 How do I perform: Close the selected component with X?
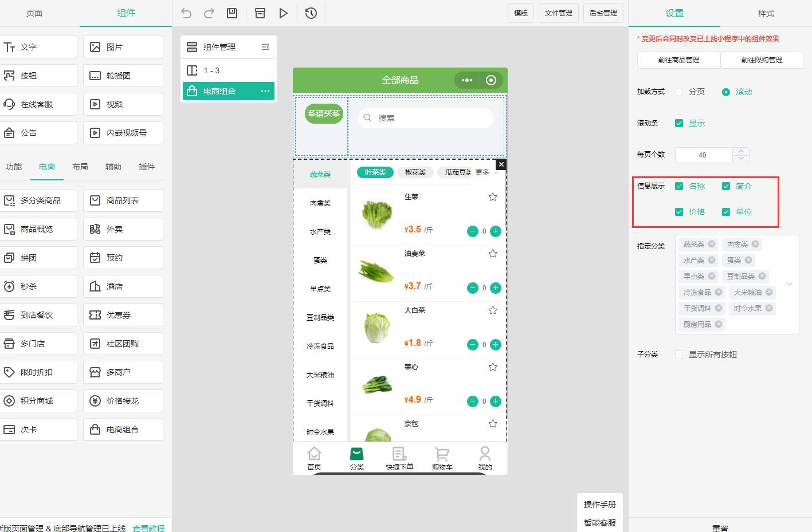(501, 165)
